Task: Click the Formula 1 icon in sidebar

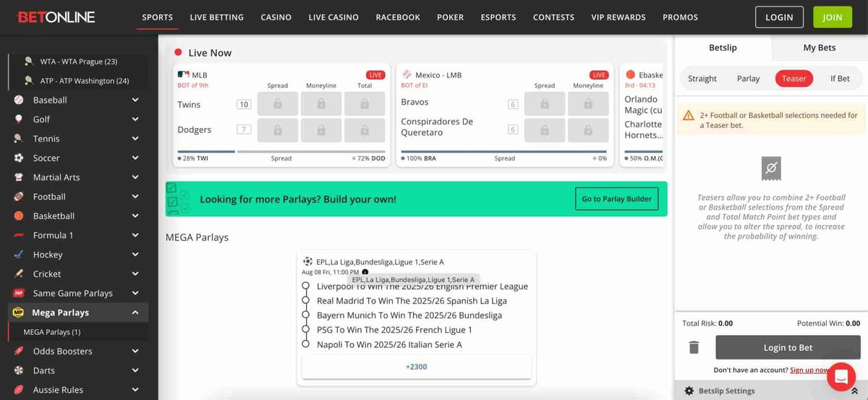Action: click(x=19, y=235)
